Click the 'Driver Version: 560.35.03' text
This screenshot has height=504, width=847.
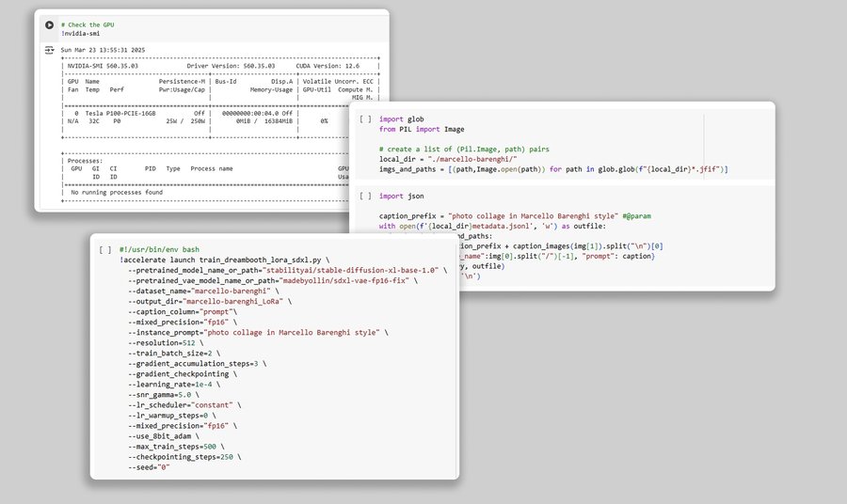point(231,66)
